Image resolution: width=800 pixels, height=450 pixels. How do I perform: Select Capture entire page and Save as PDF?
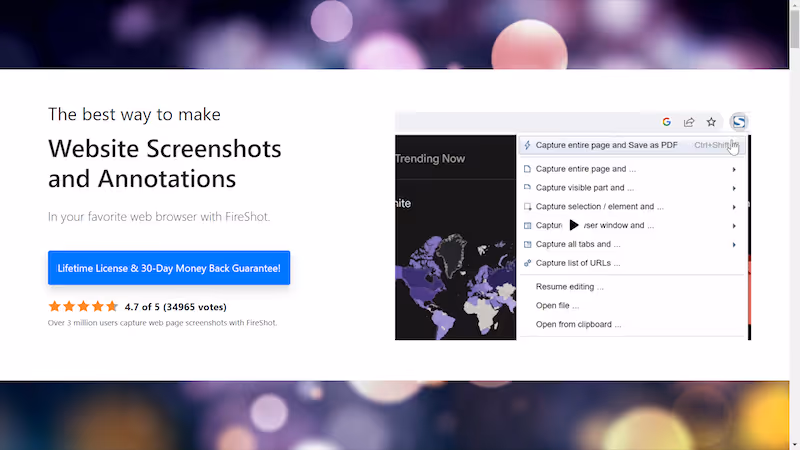[631, 145]
